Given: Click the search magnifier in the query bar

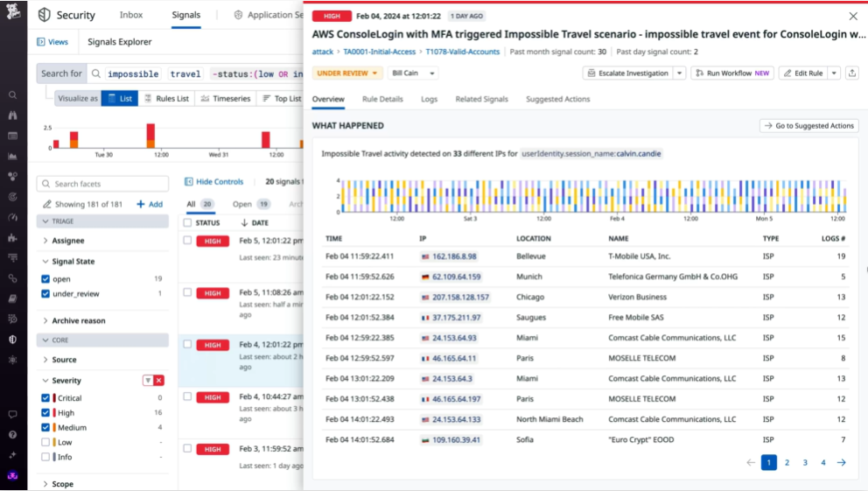Looking at the screenshot, I should click(95, 74).
